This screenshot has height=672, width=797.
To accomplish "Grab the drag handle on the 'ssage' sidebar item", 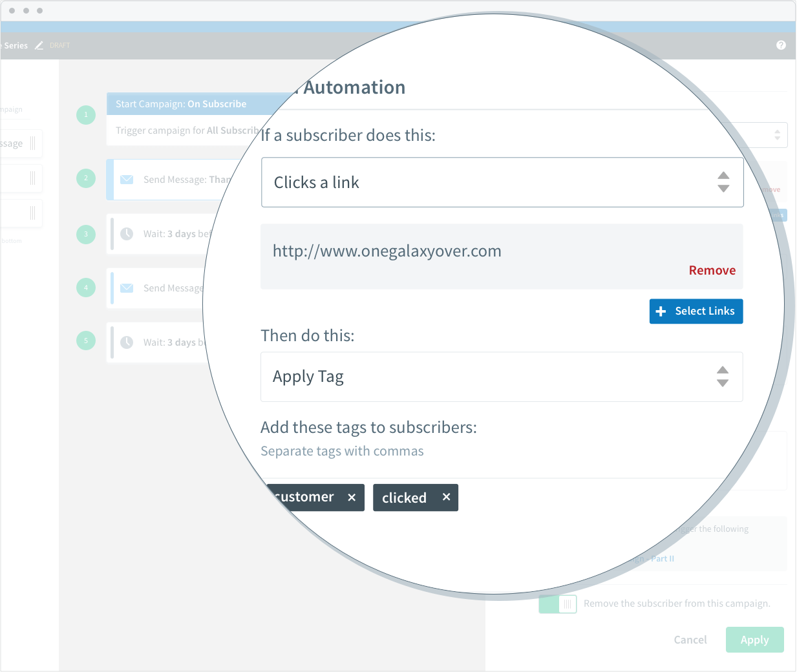I will [32, 143].
